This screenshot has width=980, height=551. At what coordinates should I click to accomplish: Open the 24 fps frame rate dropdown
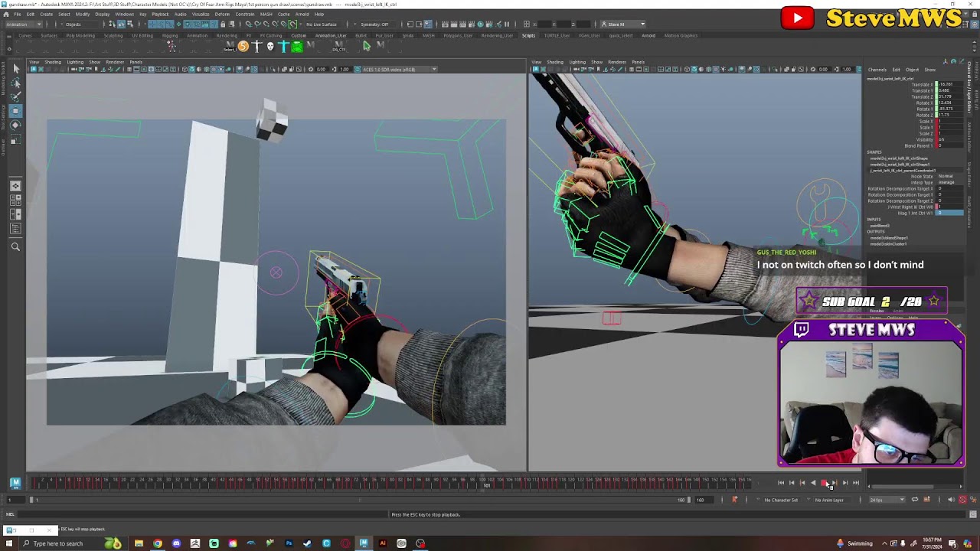click(x=887, y=500)
